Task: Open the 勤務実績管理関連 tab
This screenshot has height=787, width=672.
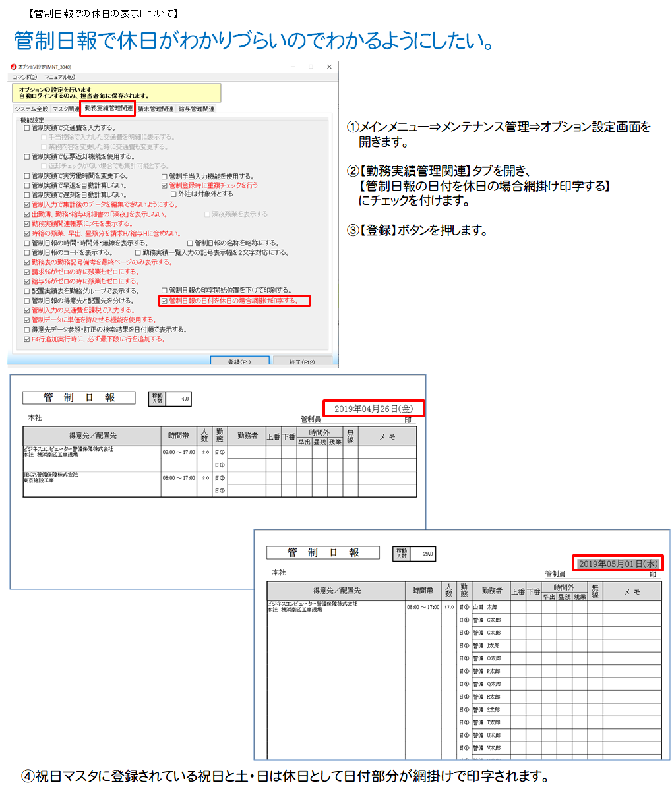Action: [107, 108]
